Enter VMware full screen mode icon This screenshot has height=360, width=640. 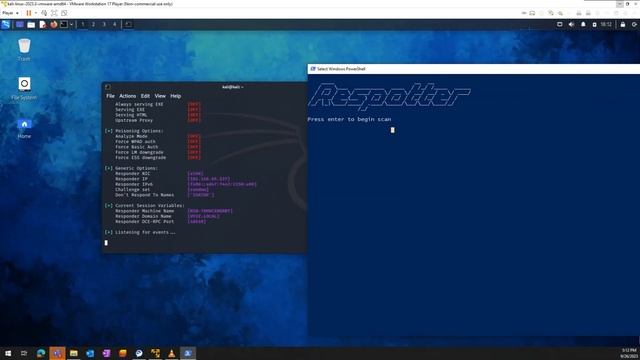point(54,13)
